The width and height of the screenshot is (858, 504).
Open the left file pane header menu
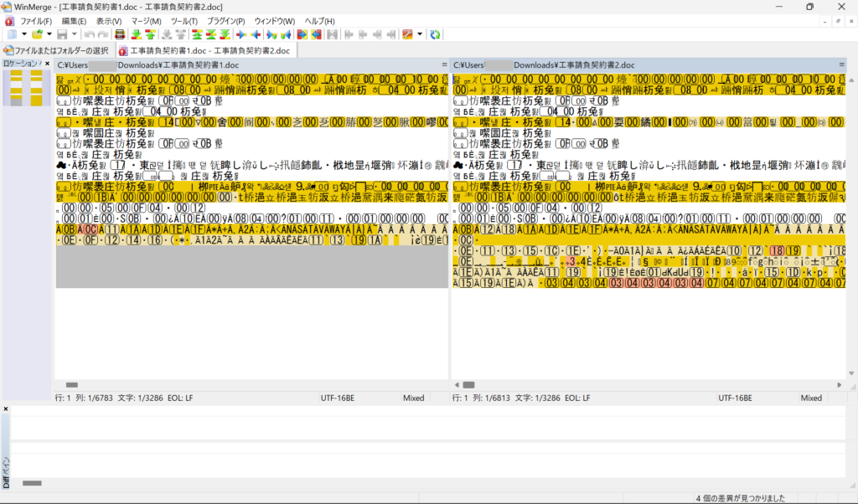pyautogui.click(x=444, y=64)
